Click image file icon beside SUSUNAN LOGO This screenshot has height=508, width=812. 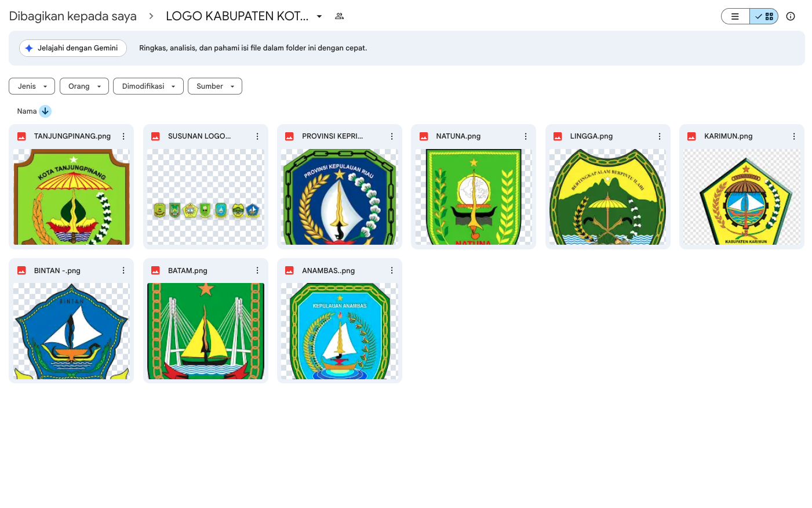tap(155, 136)
